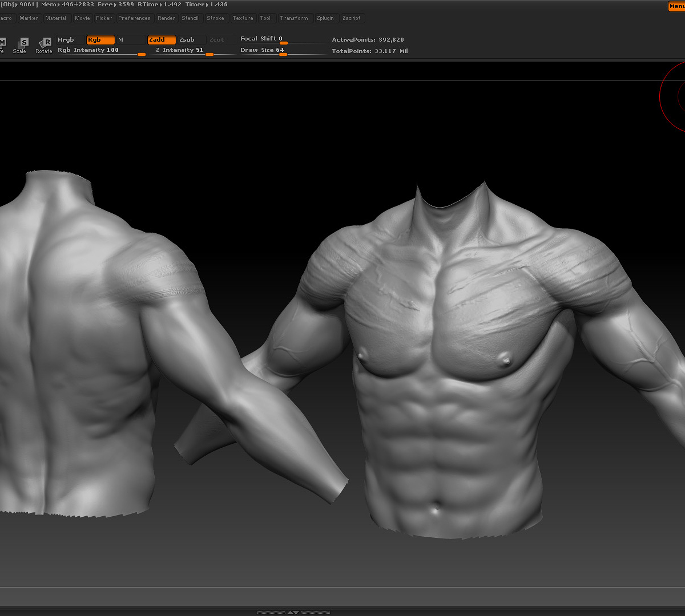This screenshot has height=616, width=685.
Task: Click the up triangle on the bottom divider
Action: click(289, 613)
